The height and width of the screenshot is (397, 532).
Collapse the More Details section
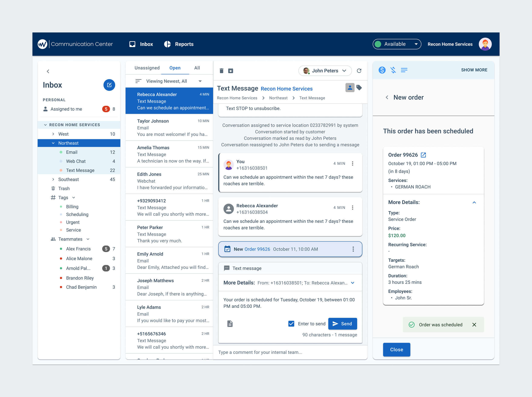point(474,202)
